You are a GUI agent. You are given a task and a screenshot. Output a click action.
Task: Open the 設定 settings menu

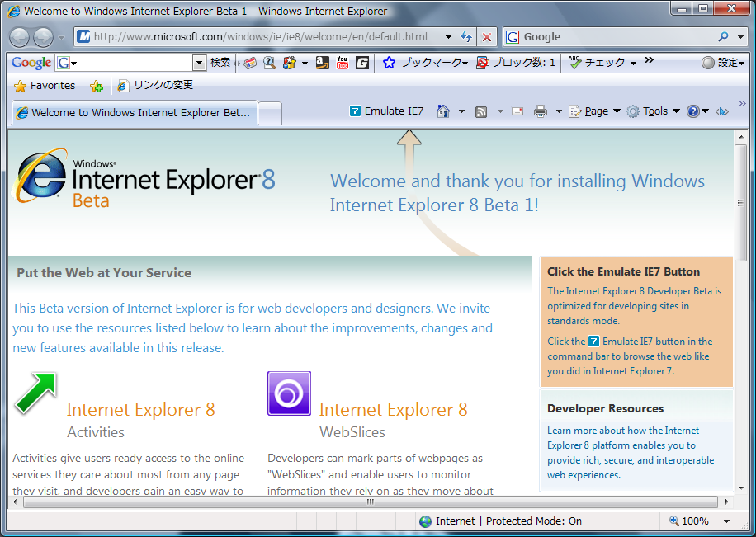tap(723, 63)
